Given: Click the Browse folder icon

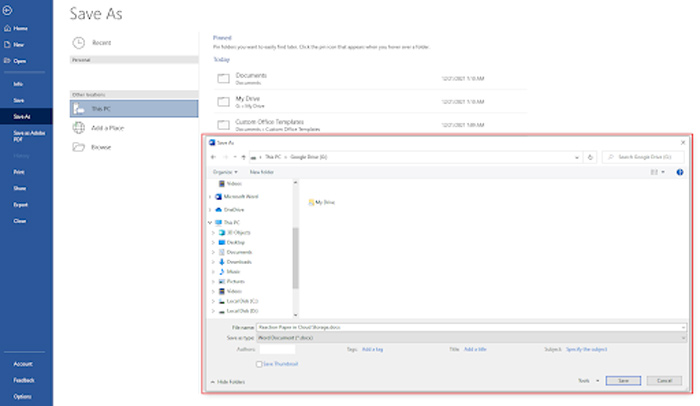Looking at the screenshot, I should (x=79, y=147).
